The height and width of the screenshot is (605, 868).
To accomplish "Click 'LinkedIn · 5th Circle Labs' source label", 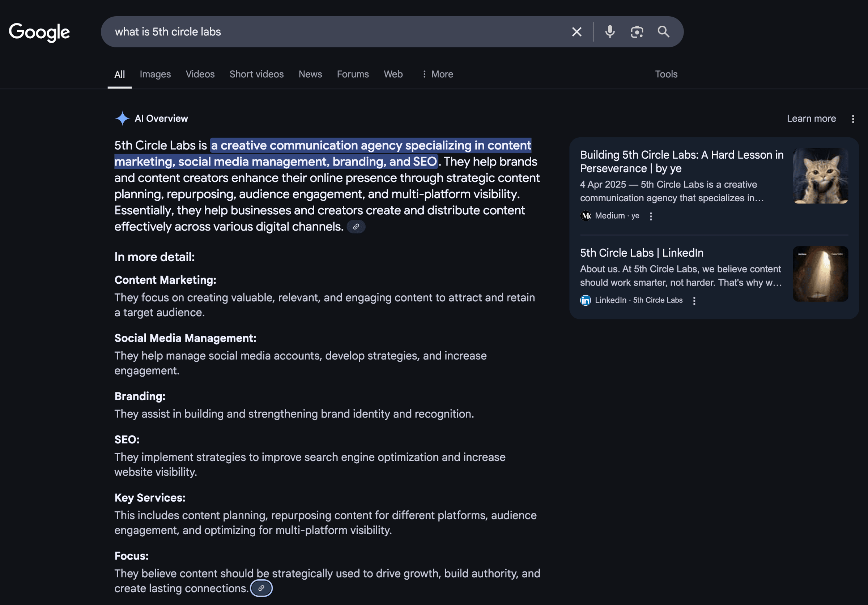I will tap(639, 300).
